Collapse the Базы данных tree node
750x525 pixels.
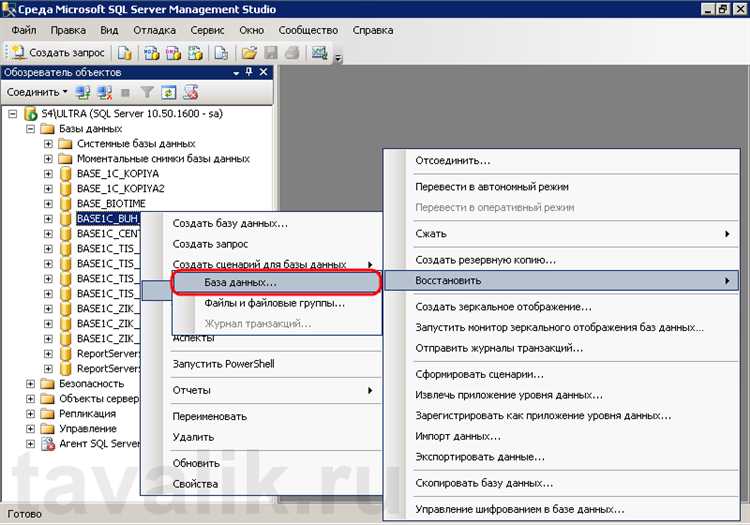pos(31,129)
